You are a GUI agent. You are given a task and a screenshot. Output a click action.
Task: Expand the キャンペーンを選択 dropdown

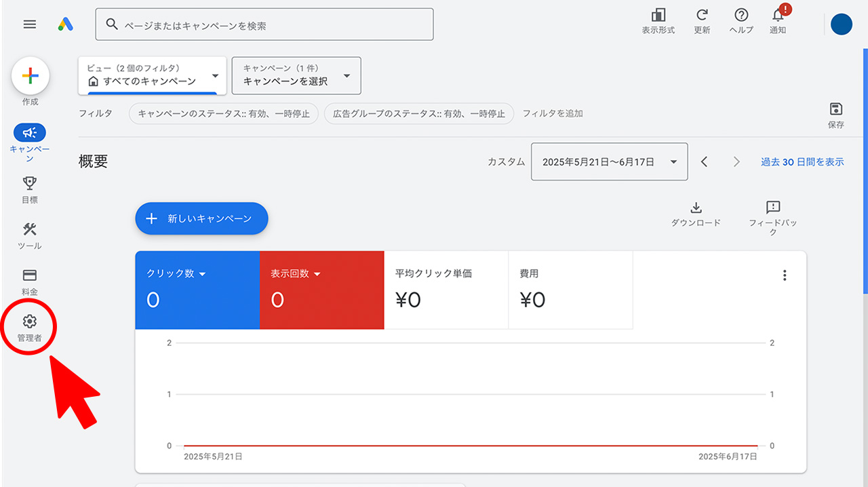point(296,75)
